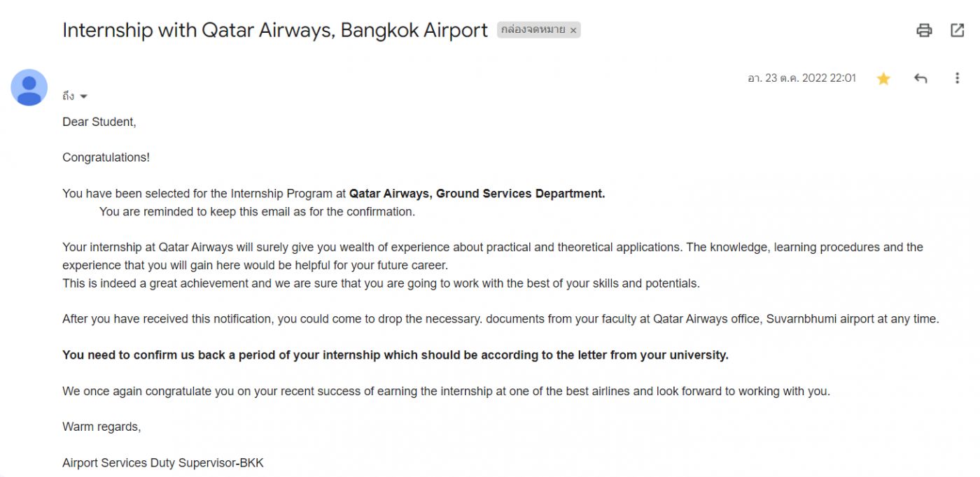The width and height of the screenshot is (980, 477).
Task: Click the sender's profile avatar
Action: [29, 87]
